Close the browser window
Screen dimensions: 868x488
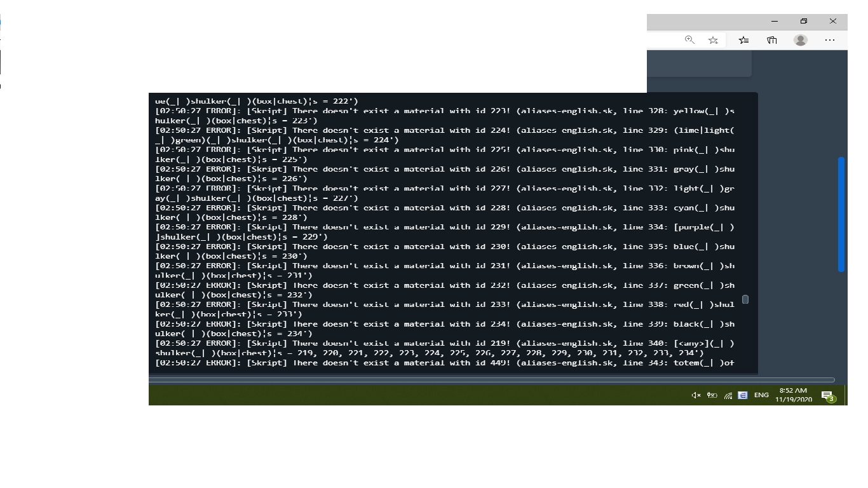click(x=833, y=21)
